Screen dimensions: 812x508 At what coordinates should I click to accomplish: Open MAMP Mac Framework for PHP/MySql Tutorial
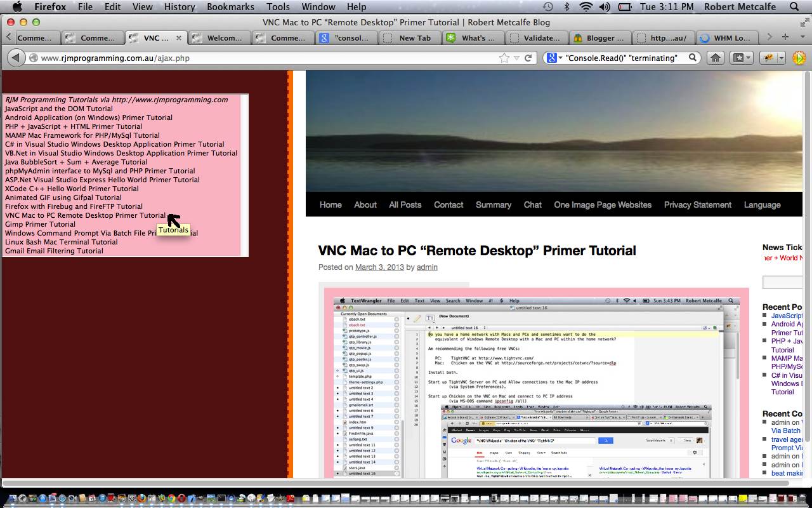[82, 135]
